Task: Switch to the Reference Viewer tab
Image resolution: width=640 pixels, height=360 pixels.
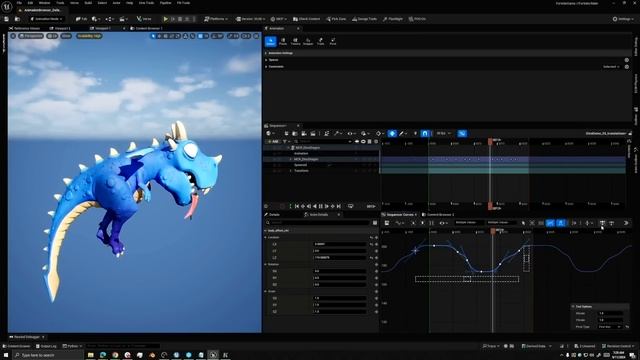Action: pos(25,28)
